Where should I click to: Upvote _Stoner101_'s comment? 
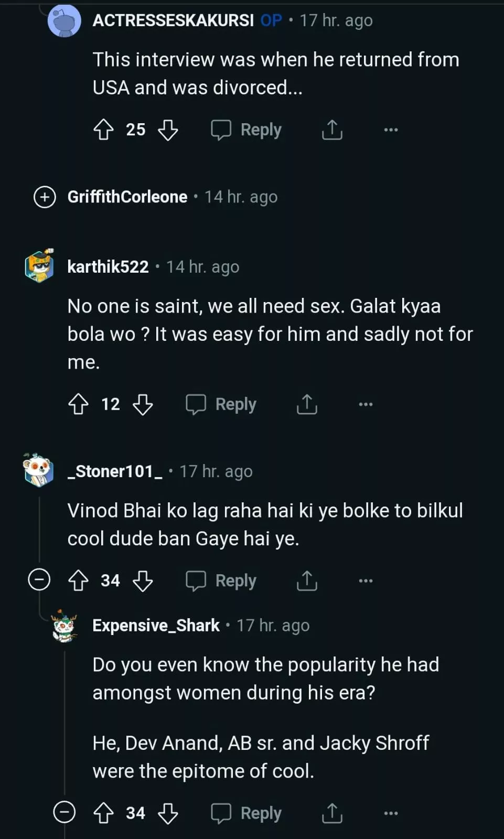point(78,580)
